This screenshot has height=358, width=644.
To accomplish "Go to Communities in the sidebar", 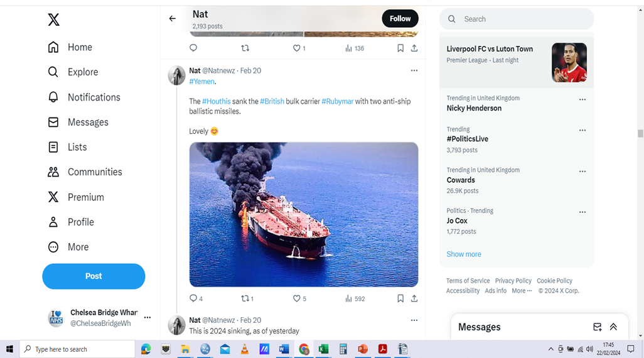I will [95, 172].
